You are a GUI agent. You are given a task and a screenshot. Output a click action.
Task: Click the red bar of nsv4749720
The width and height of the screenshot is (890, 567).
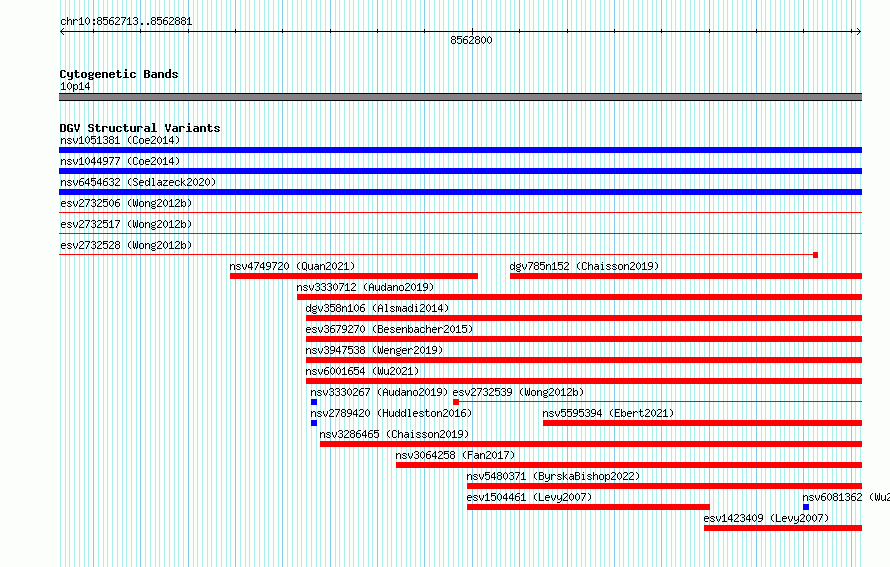coord(354,276)
